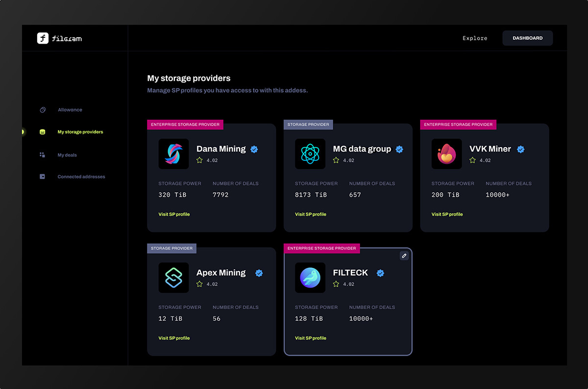Click the DASHBOARD button

pyautogui.click(x=528, y=38)
